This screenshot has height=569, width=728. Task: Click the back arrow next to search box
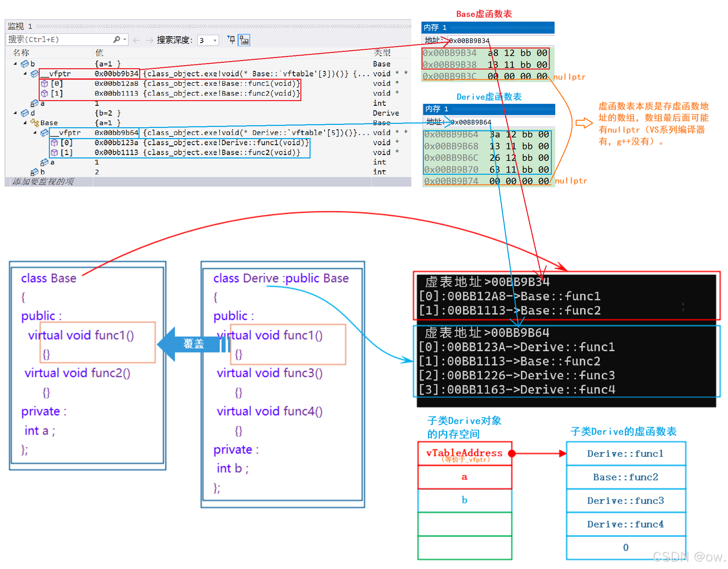click(x=136, y=40)
